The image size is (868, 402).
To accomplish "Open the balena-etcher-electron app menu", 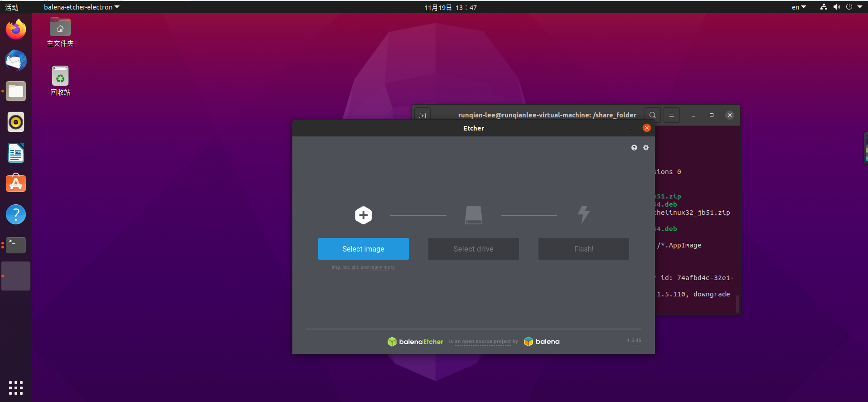I will click(x=82, y=7).
